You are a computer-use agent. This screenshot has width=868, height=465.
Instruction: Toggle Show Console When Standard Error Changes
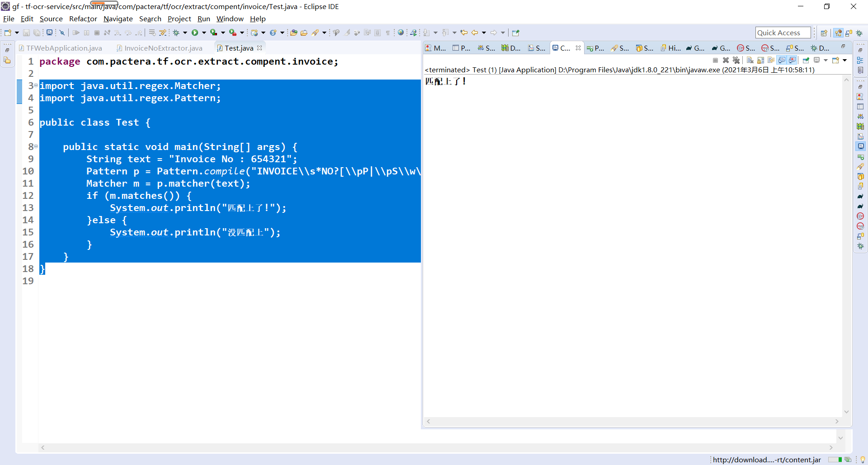pyautogui.click(x=793, y=60)
